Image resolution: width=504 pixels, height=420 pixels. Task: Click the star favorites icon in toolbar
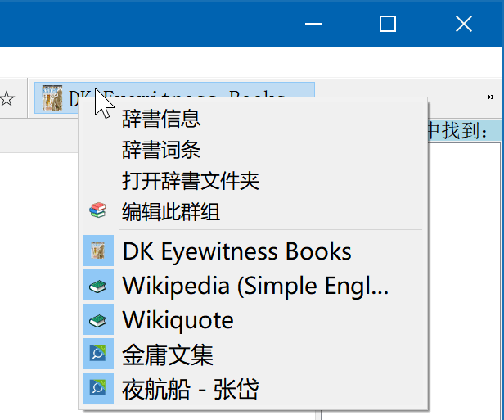point(7,99)
